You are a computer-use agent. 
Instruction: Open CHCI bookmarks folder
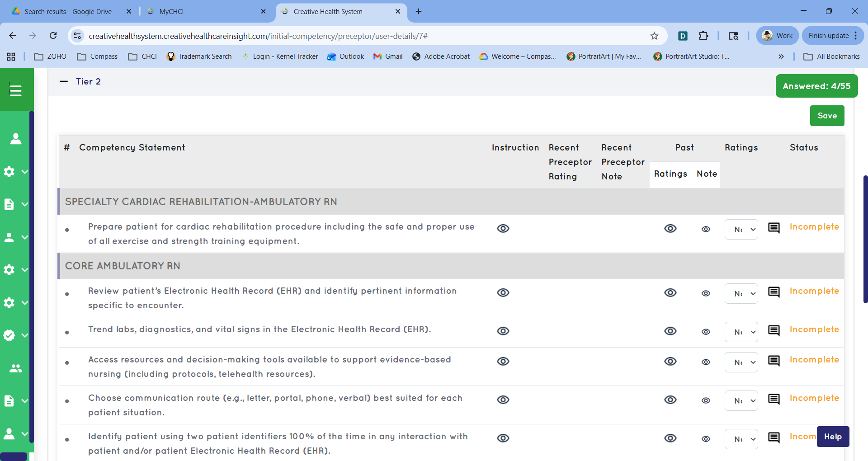pos(142,56)
